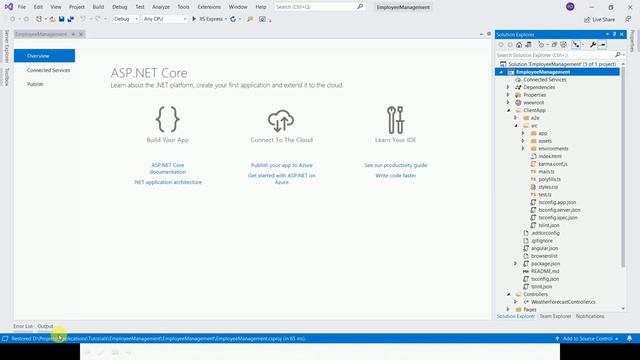Click the tools Learn Your IDE icon

[x=396, y=120]
